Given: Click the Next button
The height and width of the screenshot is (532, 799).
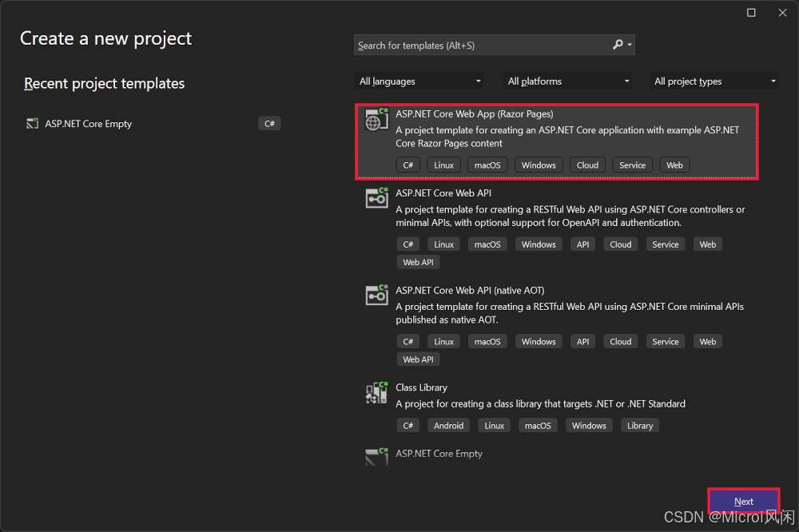Looking at the screenshot, I should 743,502.
